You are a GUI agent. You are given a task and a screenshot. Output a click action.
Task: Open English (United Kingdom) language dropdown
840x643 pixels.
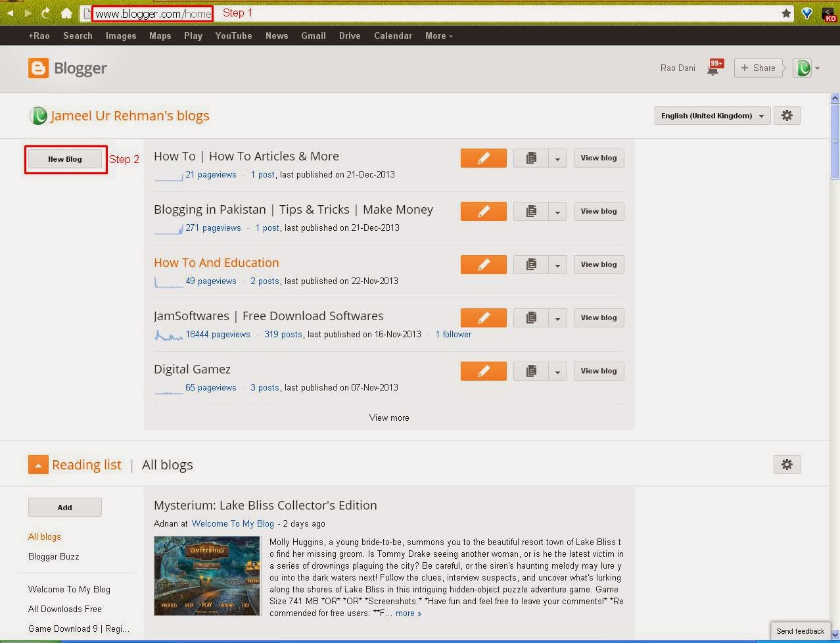[712, 116]
